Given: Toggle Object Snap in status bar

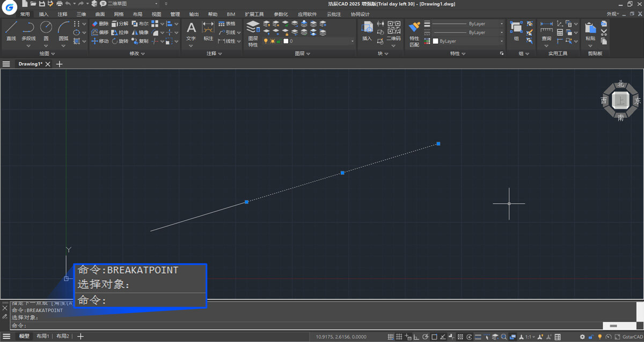Looking at the screenshot, I should 434,337.
